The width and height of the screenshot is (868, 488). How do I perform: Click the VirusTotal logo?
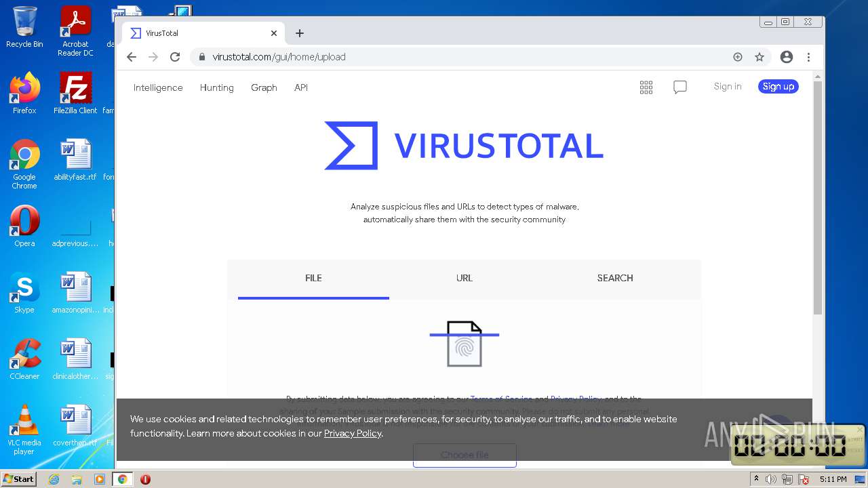click(x=464, y=145)
